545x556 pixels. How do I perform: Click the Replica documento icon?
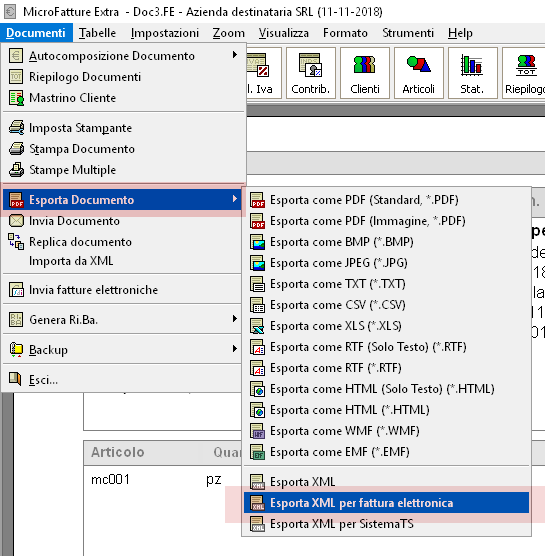16,241
